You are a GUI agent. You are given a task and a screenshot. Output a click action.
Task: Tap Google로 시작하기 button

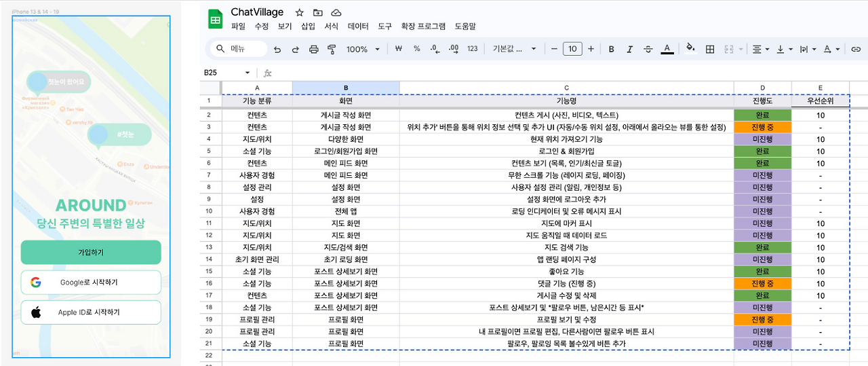[x=91, y=282]
